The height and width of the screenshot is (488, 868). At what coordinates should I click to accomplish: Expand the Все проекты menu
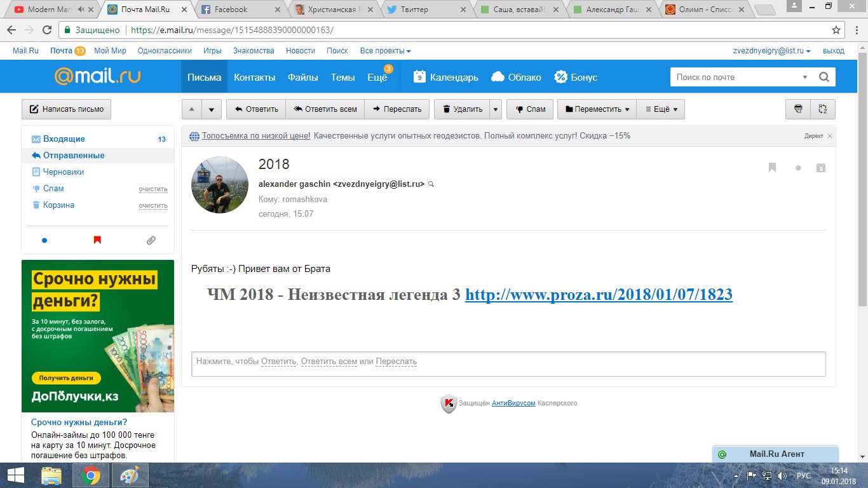(385, 51)
